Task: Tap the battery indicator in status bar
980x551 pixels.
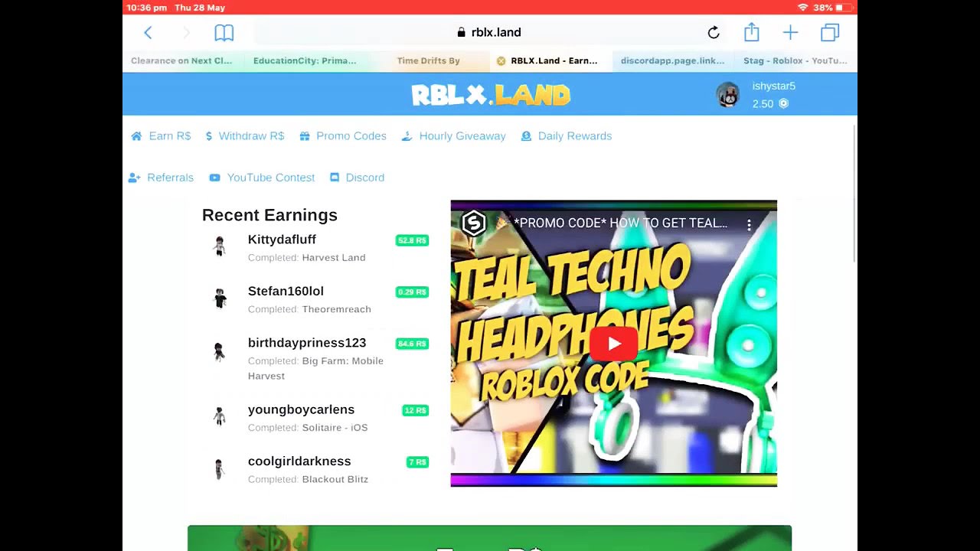Action: pyautogui.click(x=844, y=8)
